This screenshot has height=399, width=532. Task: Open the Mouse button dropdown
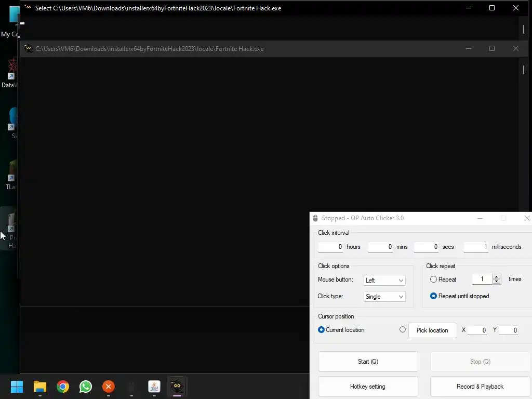tap(384, 280)
